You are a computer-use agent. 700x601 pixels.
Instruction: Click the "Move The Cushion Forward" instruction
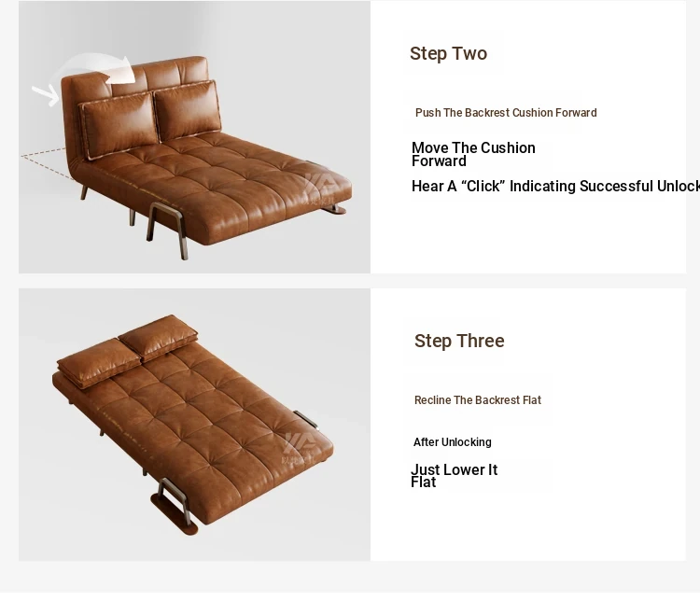point(473,154)
